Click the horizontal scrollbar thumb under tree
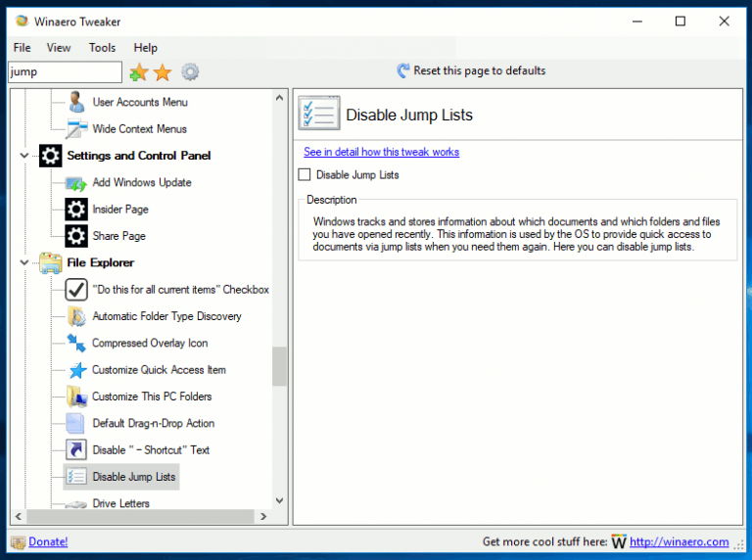The height and width of the screenshot is (560, 752). [141, 516]
